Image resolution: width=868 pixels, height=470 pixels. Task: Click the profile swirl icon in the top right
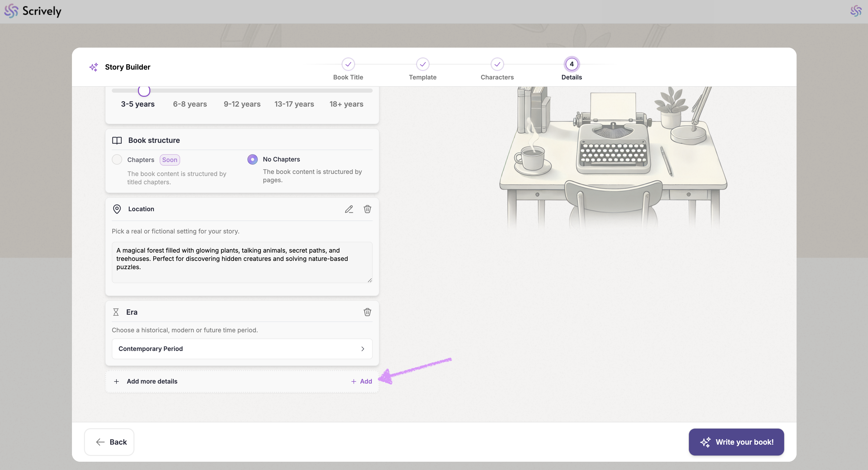pyautogui.click(x=856, y=11)
